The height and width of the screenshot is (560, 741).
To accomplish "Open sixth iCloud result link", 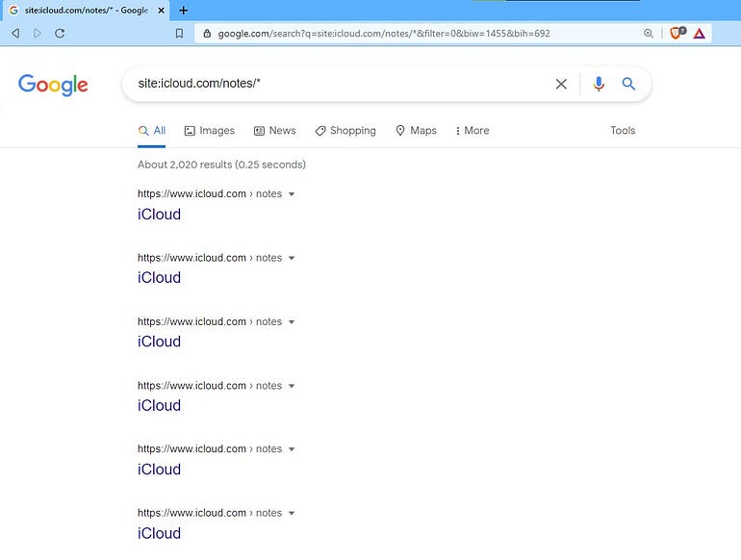I will pos(159,533).
